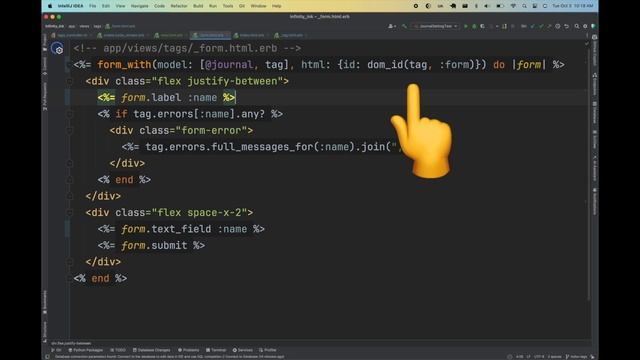Open the Project tool window from left stripe
Image resolution: width=640 pixels, height=360 pixels.
tap(45, 43)
